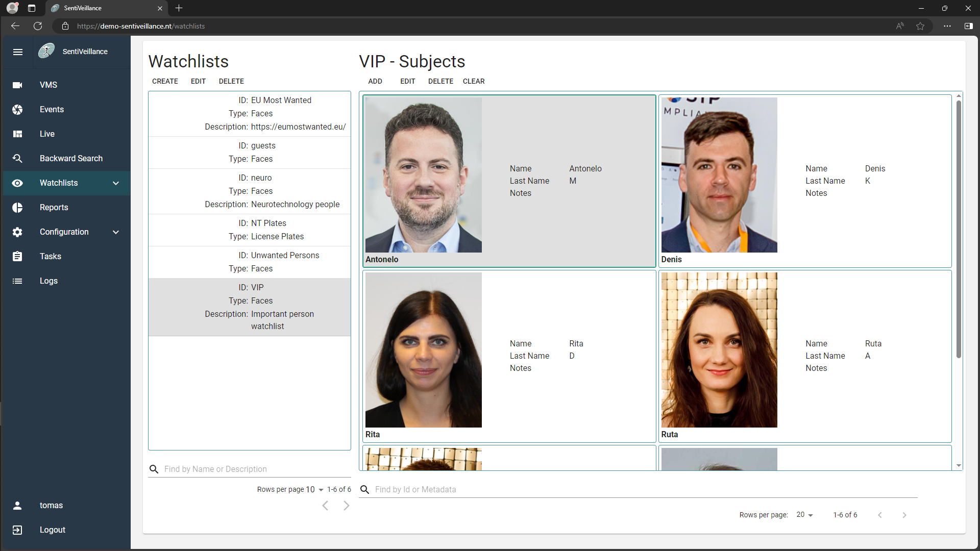Open the Events menu item

point(67,109)
